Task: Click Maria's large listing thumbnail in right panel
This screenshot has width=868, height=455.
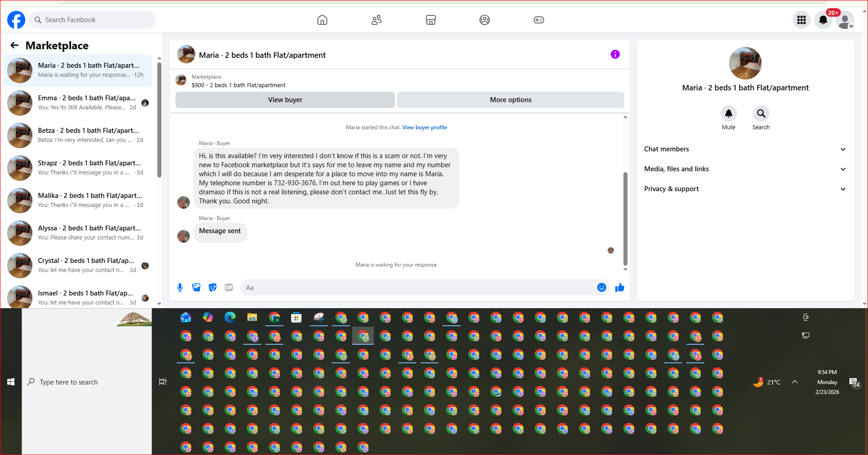Action: (745, 63)
